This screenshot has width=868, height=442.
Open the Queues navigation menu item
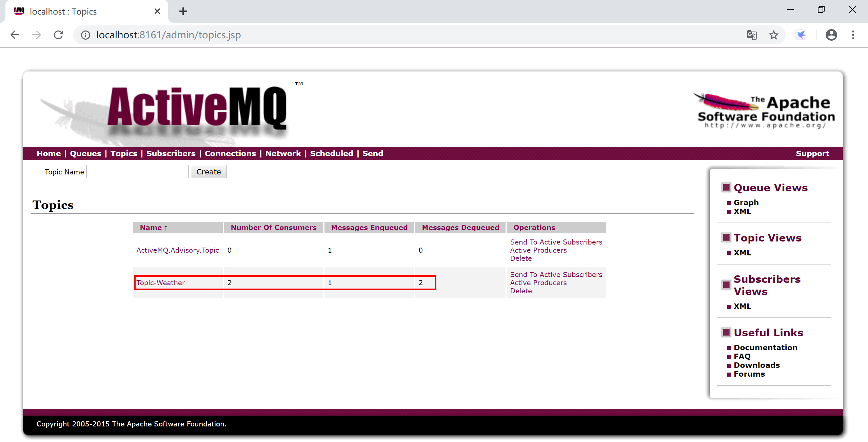[85, 153]
